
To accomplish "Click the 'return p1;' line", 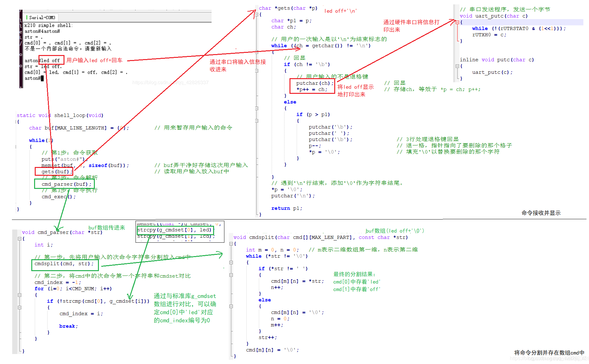I will [287, 208].
